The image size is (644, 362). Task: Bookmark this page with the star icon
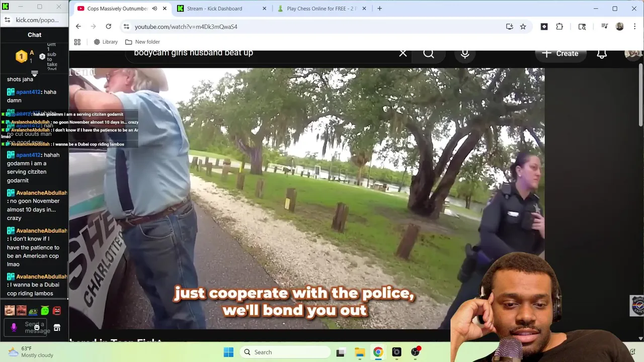click(523, 27)
